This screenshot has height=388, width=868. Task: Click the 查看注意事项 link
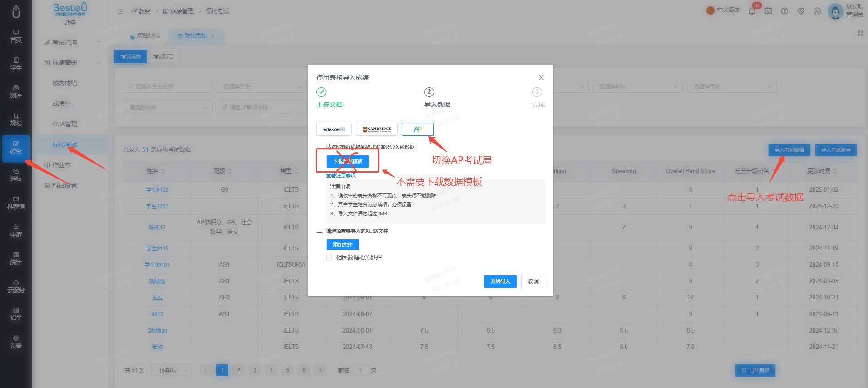[x=341, y=175]
